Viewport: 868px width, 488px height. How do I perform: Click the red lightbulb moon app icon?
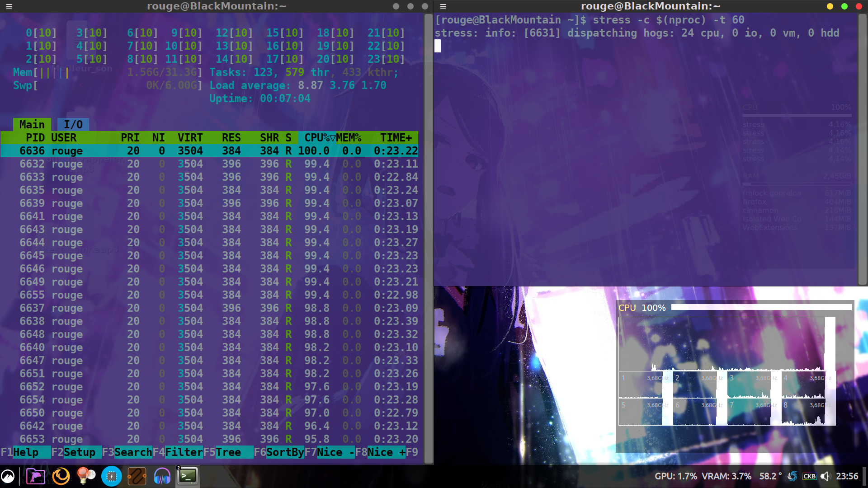86,476
